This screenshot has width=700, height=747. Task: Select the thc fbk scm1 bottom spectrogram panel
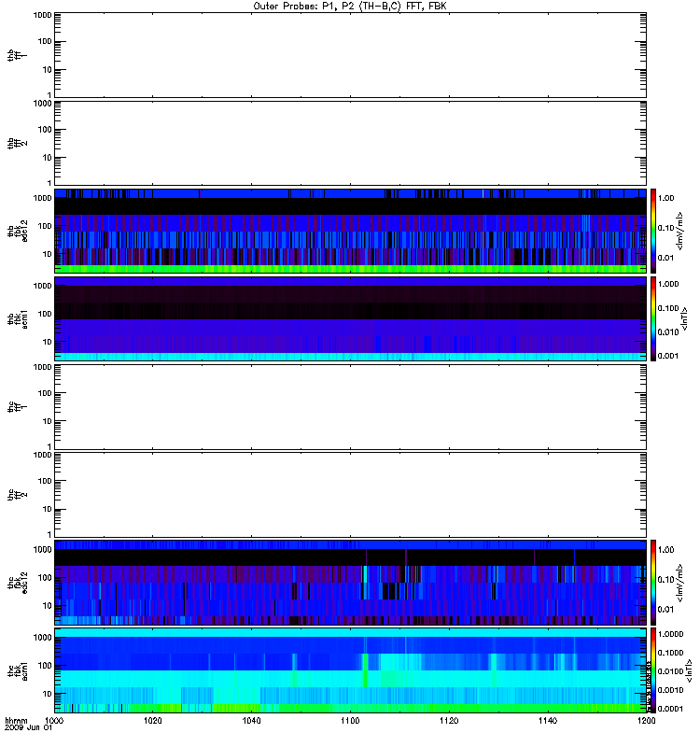[x=350, y=669]
